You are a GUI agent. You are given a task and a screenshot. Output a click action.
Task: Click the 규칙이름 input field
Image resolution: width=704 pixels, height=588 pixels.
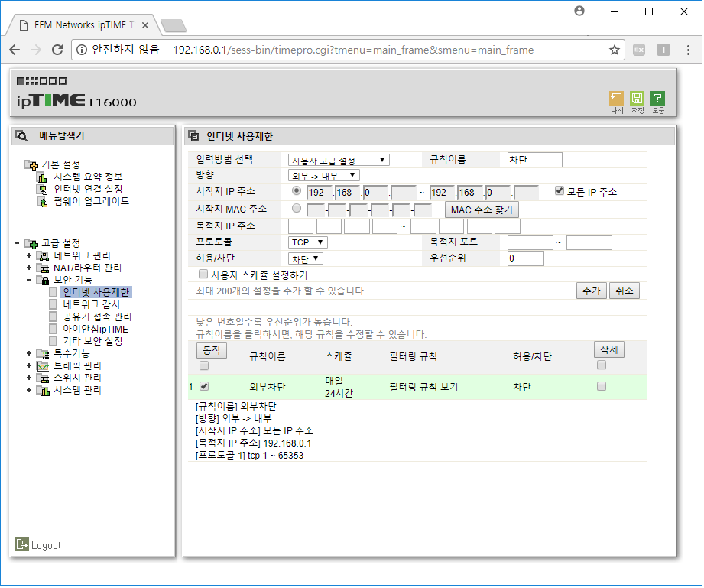536,161
